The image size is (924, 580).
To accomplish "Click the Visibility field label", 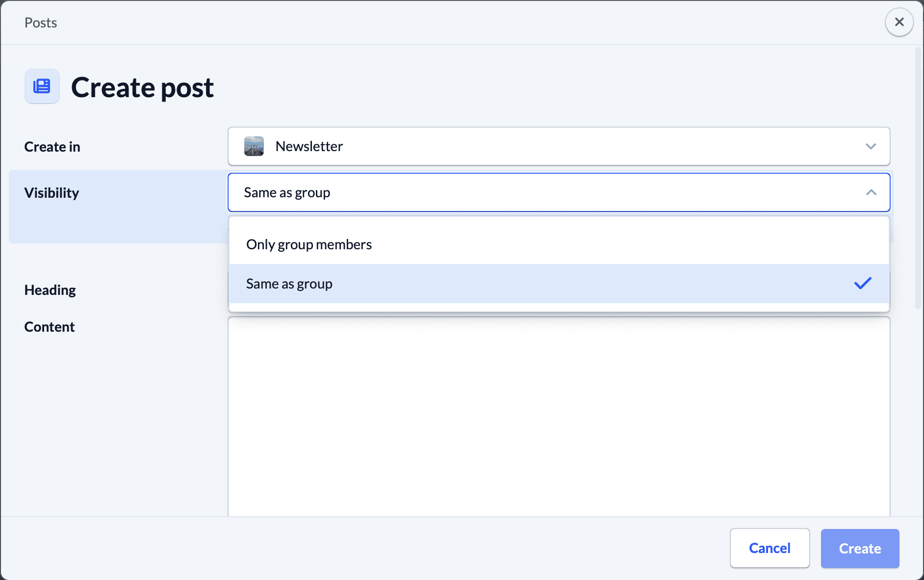I will [x=51, y=193].
